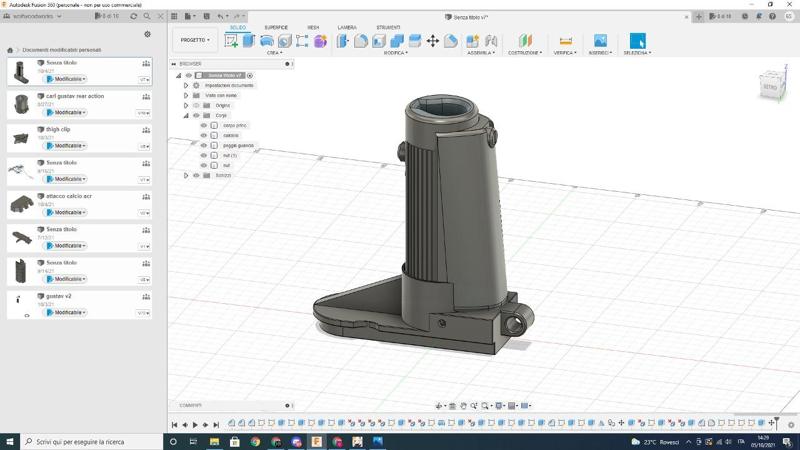The width and height of the screenshot is (800, 450).
Task: Hide the 'corpo princ' body with eye icon
Action: click(204, 125)
